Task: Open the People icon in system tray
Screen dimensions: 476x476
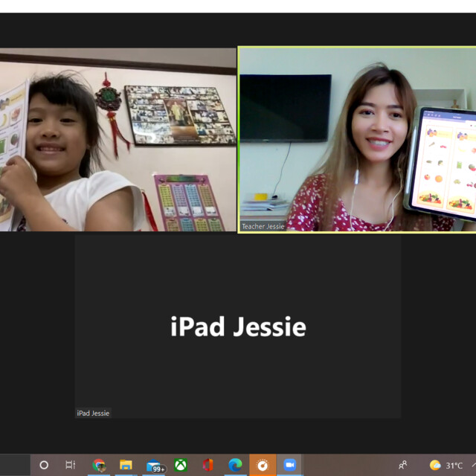Action: point(403,465)
